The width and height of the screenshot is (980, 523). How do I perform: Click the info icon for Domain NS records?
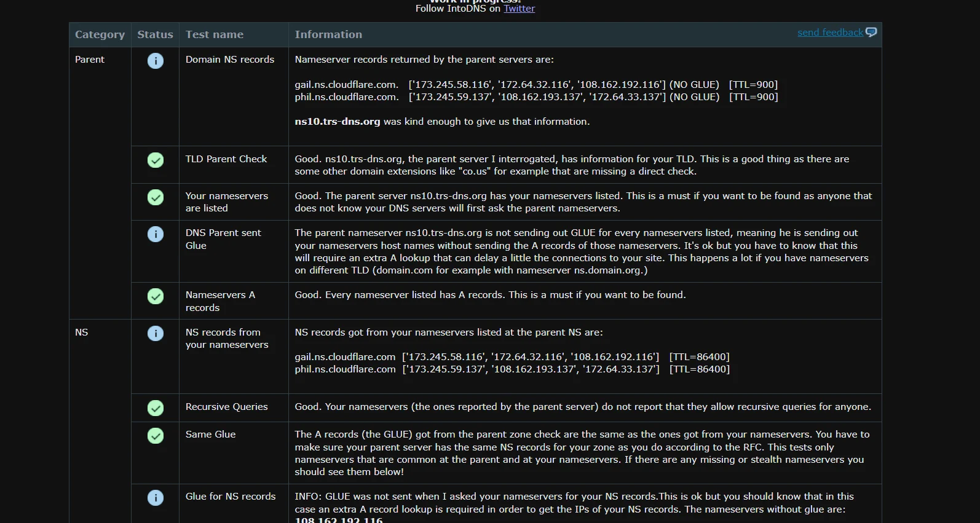156,61
